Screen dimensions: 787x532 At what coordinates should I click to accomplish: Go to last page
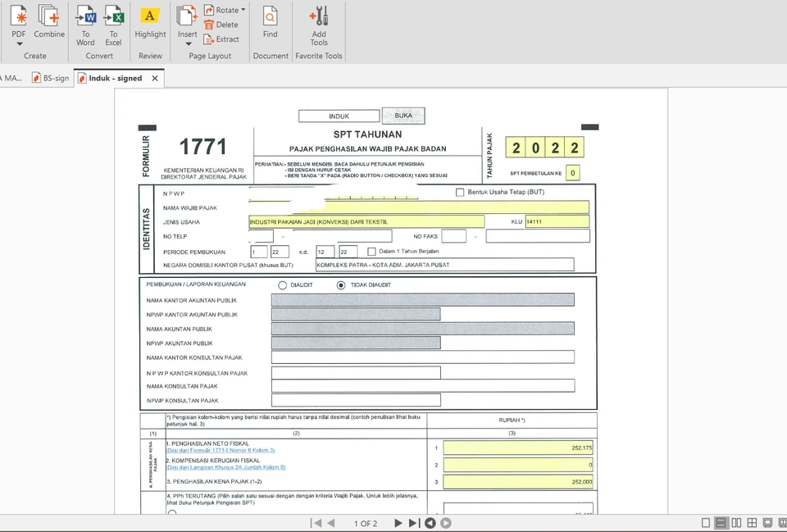tap(413, 523)
